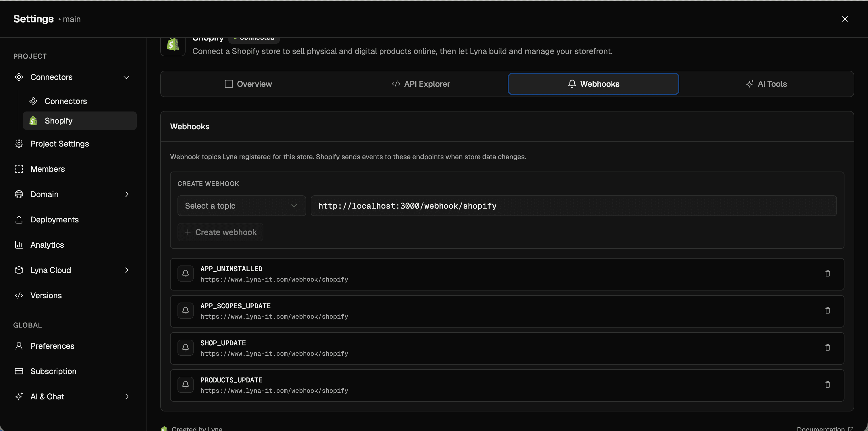The width and height of the screenshot is (868, 431).
Task: Collapse the Connectors section chevron
Action: tap(126, 78)
